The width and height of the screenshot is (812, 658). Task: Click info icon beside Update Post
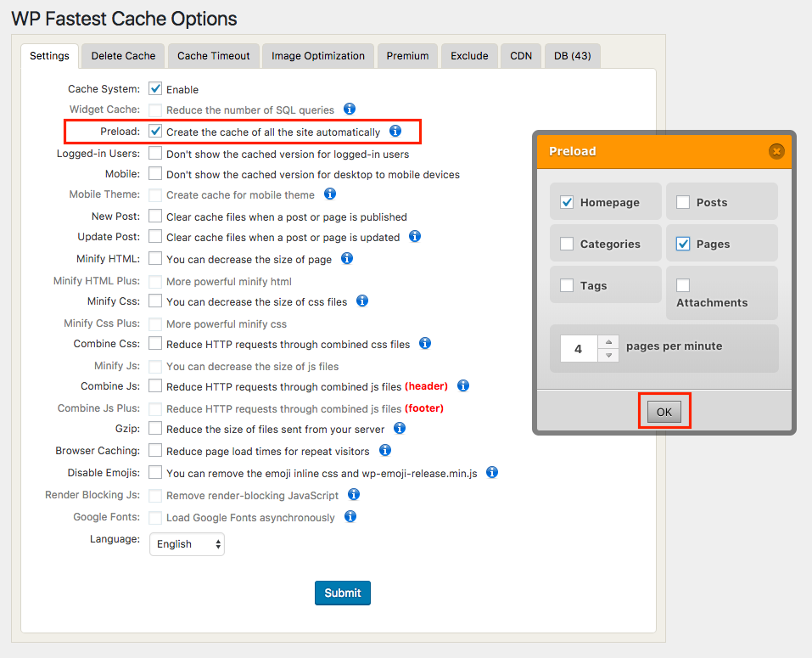414,237
